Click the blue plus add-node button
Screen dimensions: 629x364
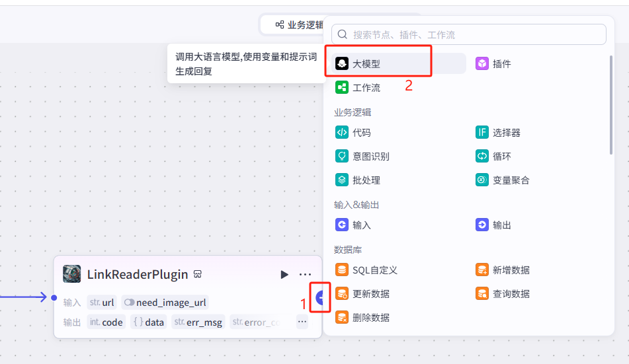[x=321, y=298]
